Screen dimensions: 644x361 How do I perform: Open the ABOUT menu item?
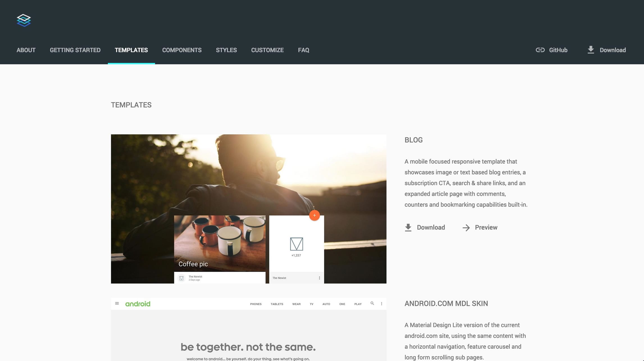point(26,50)
